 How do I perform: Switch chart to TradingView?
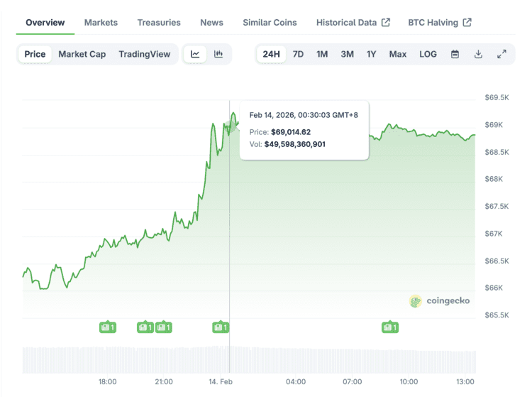(145, 54)
